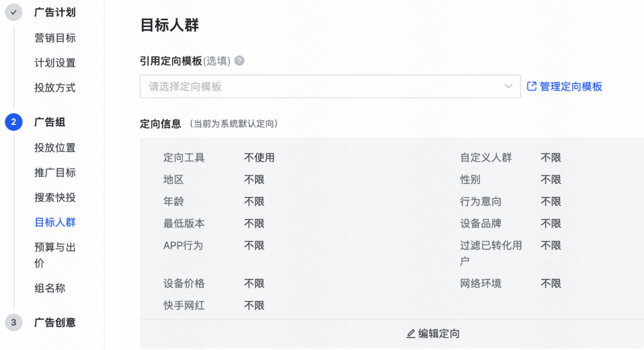644x350 pixels.
Task: Select 目标人群 in the sidebar
Action: click(55, 222)
